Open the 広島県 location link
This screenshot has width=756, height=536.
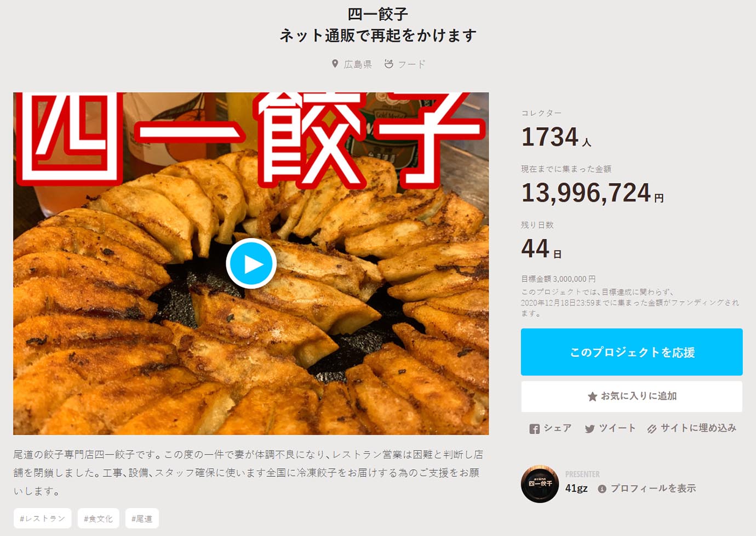pyautogui.click(x=358, y=64)
